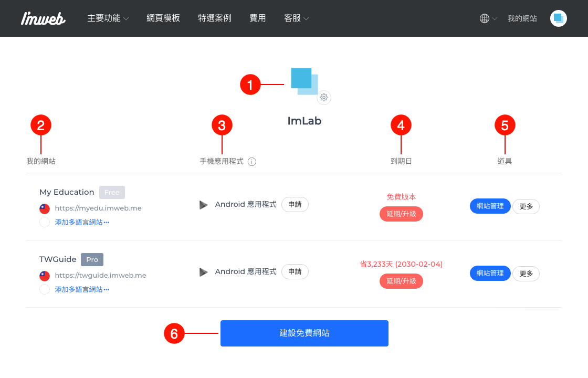588x378 pixels.
Task: Expand the 主要功能 menu
Action: pyautogui.click(x=108, y=18)
